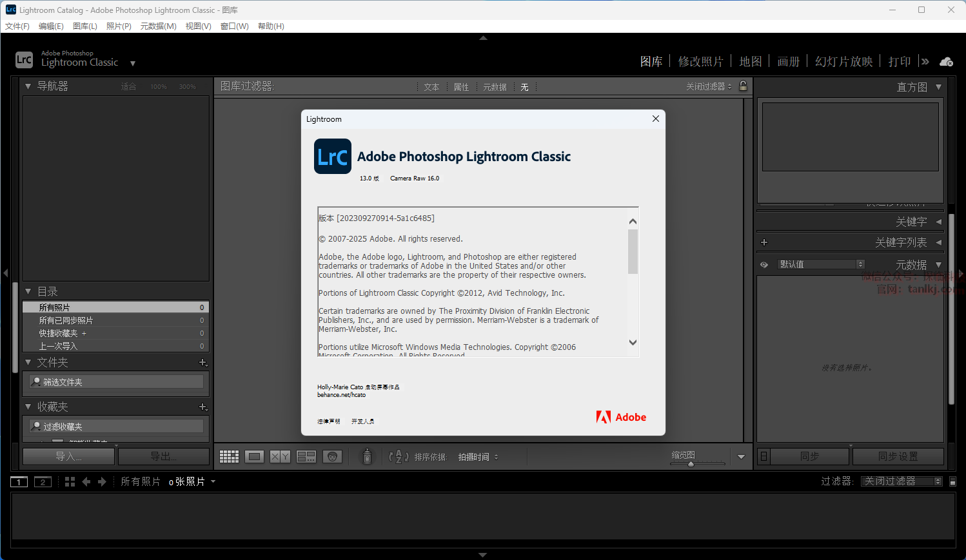Image resolution: width=966 pixels, height=560 pixels.
Task: Add to quick collection via its plus sign
Action: tap(84, 333)
